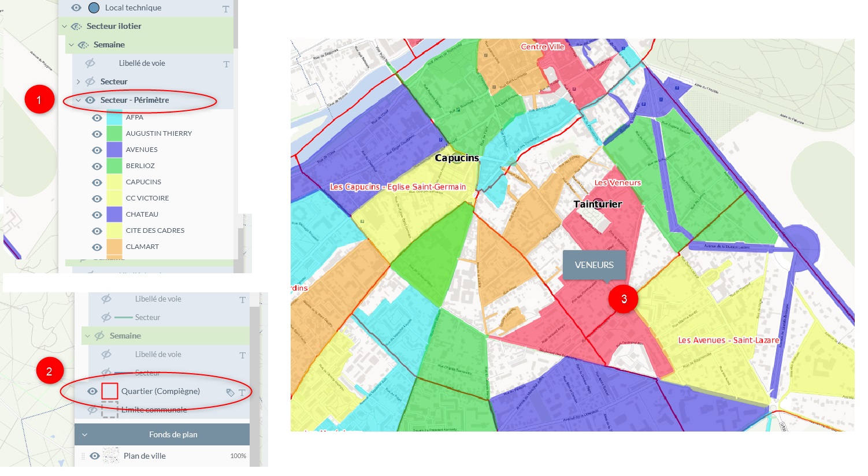
Task: Click the tag icon on Quartier (Compiègne)
Action: tap(230, 392)
